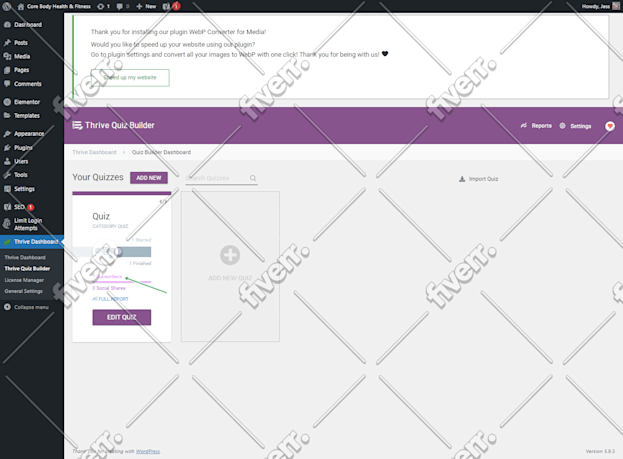Open Thrive Quiz Builder submenu item
Viewport: 623px width, 459px height.
coord(27,269)
